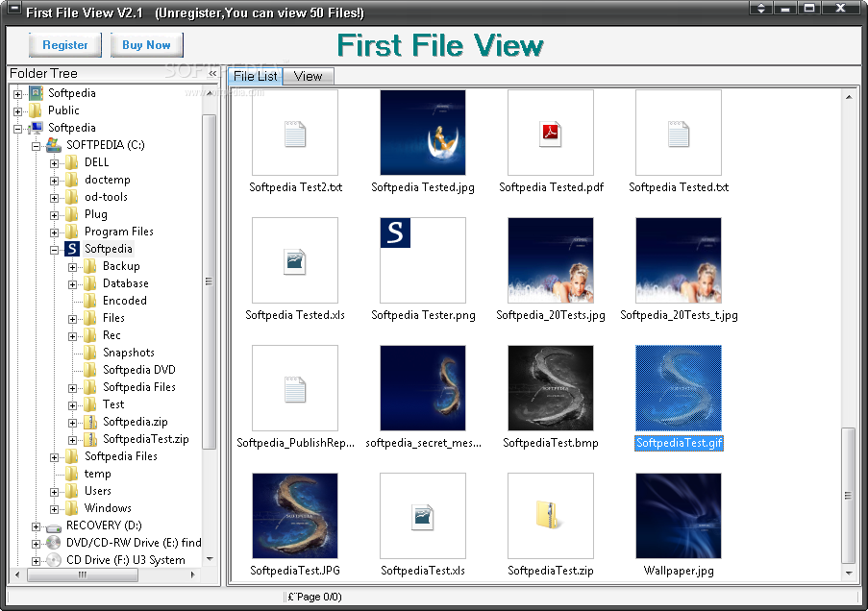Click the Test folder label in tree
Image resolution: width=868 pixels, height=611 pixels.
(x=113, y=404)
